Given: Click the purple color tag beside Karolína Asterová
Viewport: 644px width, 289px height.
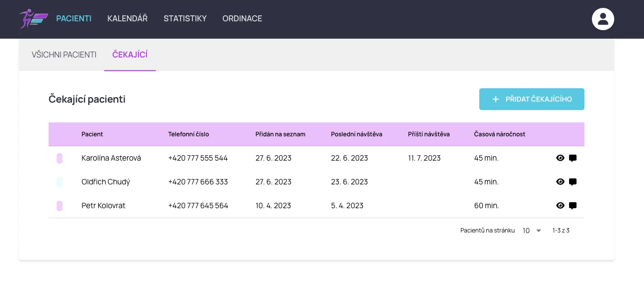Looking at the screenshot, I should click(x=60, y=158).
